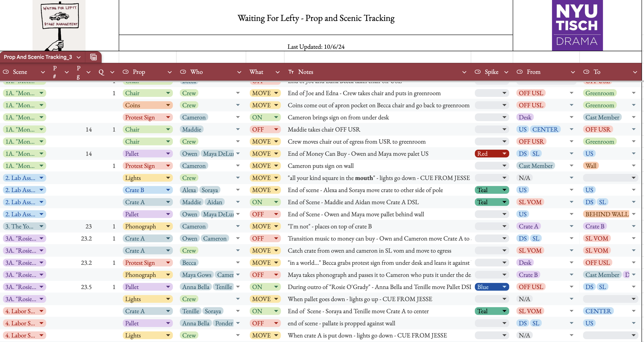This screenshot has height=342, width=644.
Task: Select note "Crew moves chair out of egress from USR to greenroom"
Action: tap(357, 142)
